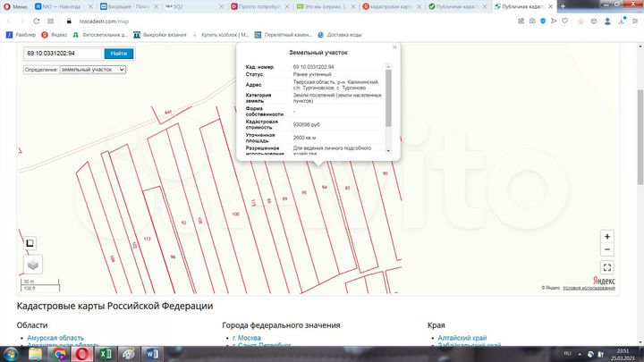Click parcel 100 label on the map
This screenshot has height=362, width=644.
click(236, 215)
